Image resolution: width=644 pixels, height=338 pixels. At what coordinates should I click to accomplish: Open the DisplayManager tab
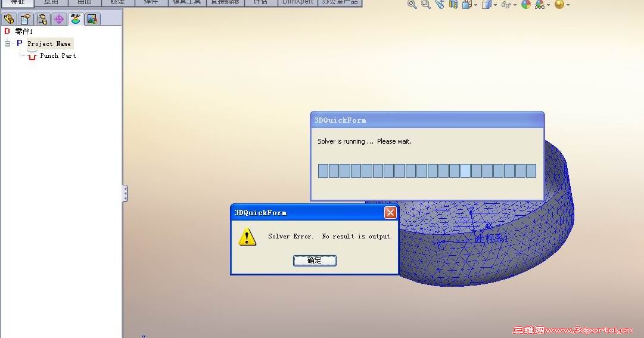tap(92, 19)
